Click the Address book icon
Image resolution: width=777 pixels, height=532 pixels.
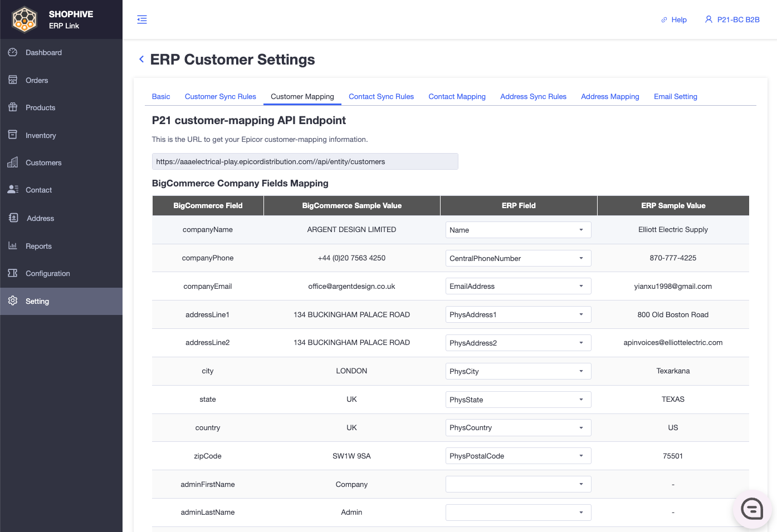(13, 218)
